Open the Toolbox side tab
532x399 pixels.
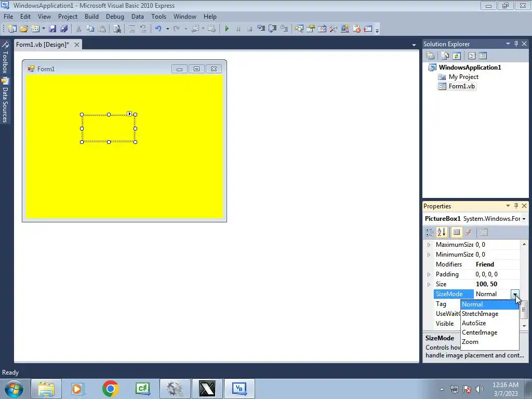[x=5, y=57]
